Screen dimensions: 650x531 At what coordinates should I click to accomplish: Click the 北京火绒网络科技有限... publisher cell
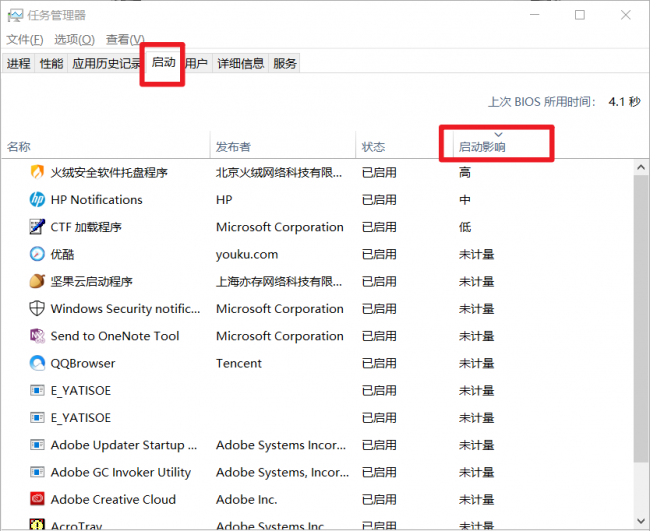tap(279, 172)
